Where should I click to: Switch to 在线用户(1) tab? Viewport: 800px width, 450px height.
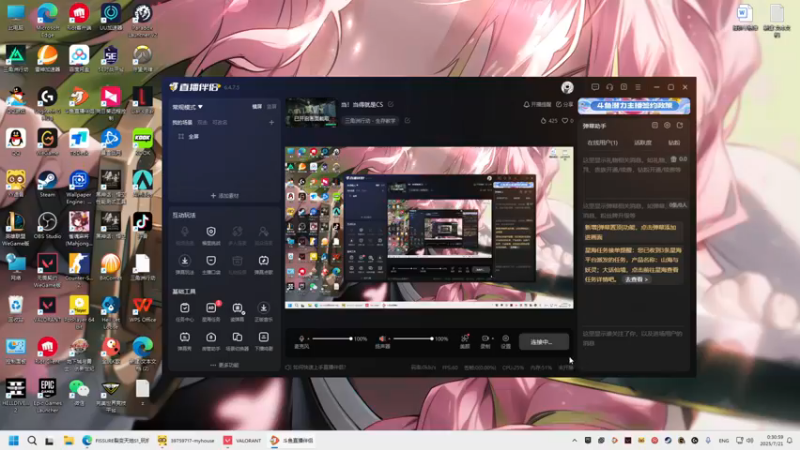[x=602, y=143]
